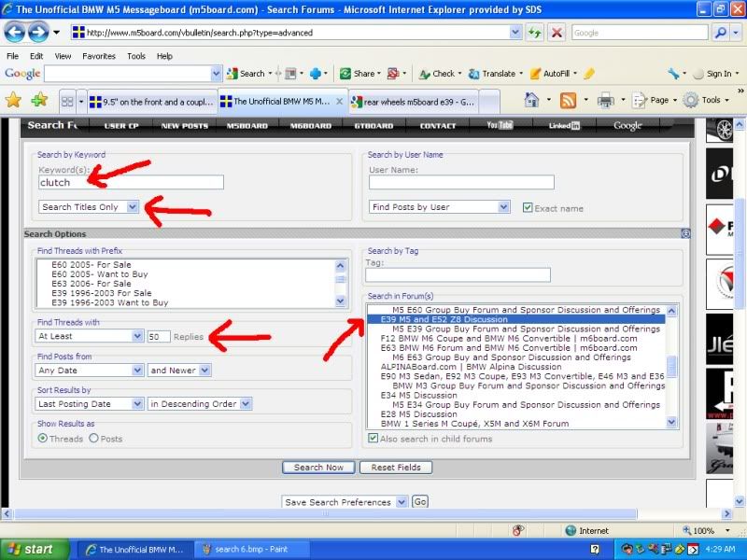Open the Tools menu in menu bar

[136, 56]
